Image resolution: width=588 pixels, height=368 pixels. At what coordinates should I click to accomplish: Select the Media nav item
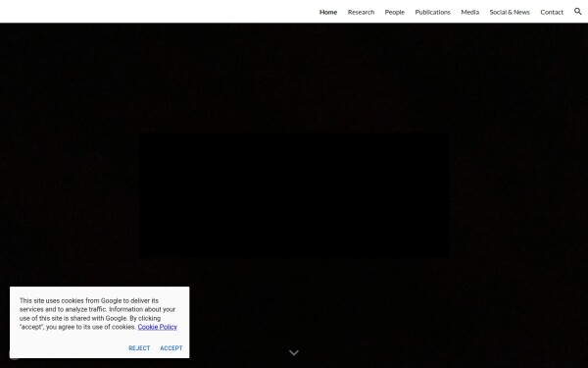469,12
